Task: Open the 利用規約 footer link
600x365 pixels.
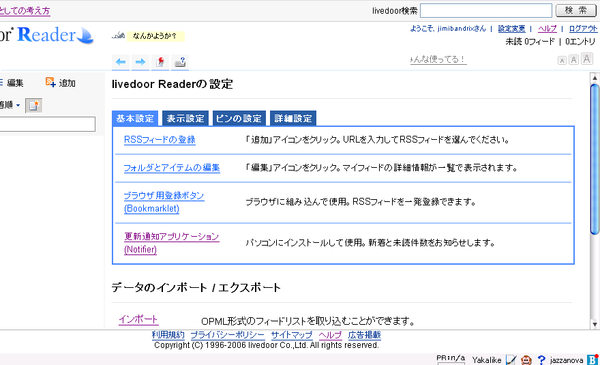Action: point(168,335)
